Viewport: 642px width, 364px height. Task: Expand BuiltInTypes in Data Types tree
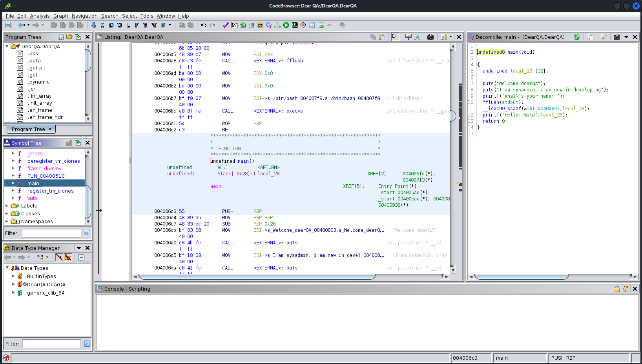13,277
